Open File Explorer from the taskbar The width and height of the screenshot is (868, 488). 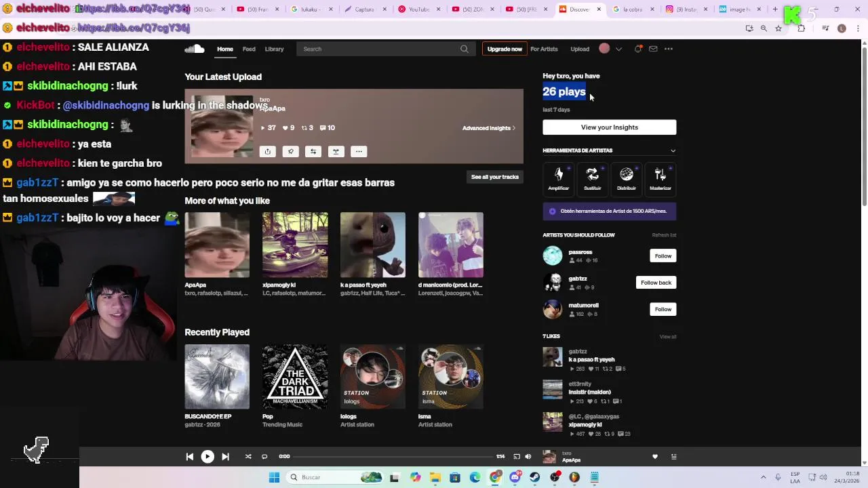point(435,477)
